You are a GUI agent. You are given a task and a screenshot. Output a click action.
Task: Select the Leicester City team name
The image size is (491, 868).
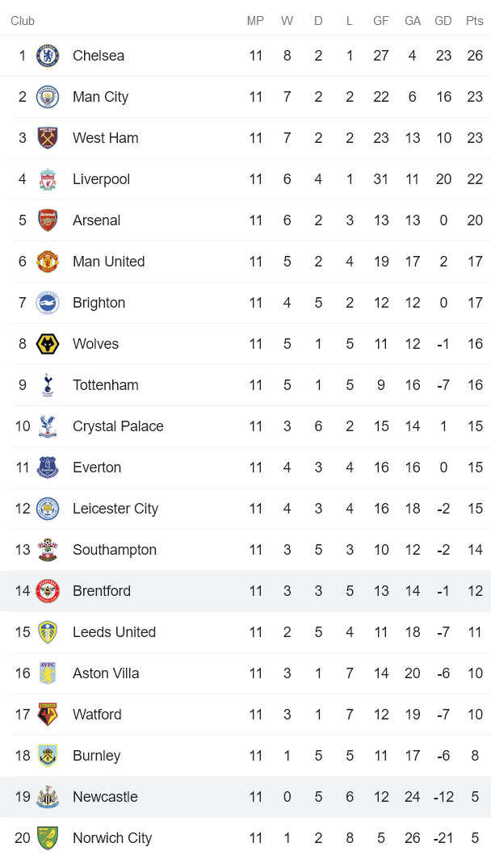pos(115,509)
